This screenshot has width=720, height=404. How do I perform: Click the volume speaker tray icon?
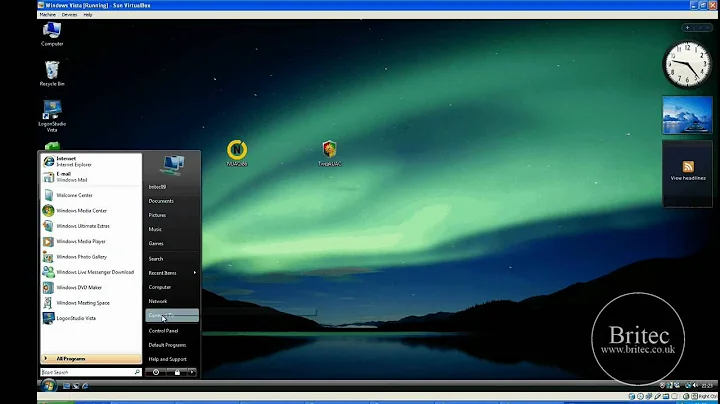click(695, 385)
